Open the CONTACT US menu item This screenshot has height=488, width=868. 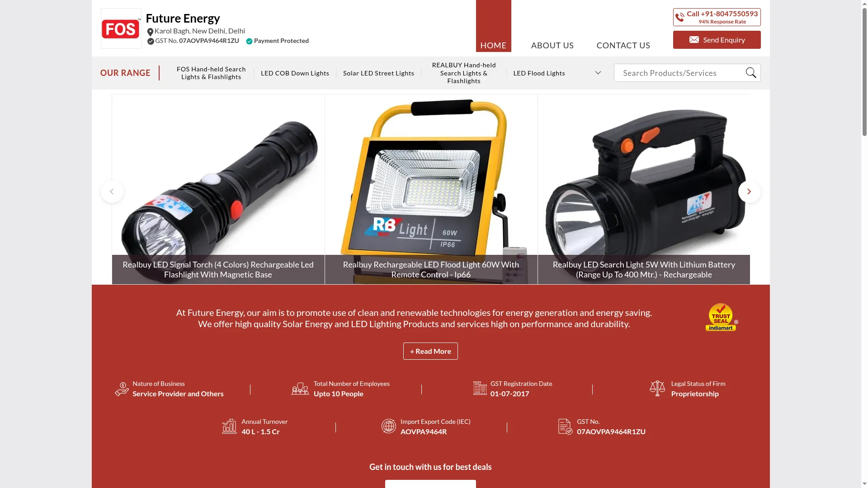point(623,45)
